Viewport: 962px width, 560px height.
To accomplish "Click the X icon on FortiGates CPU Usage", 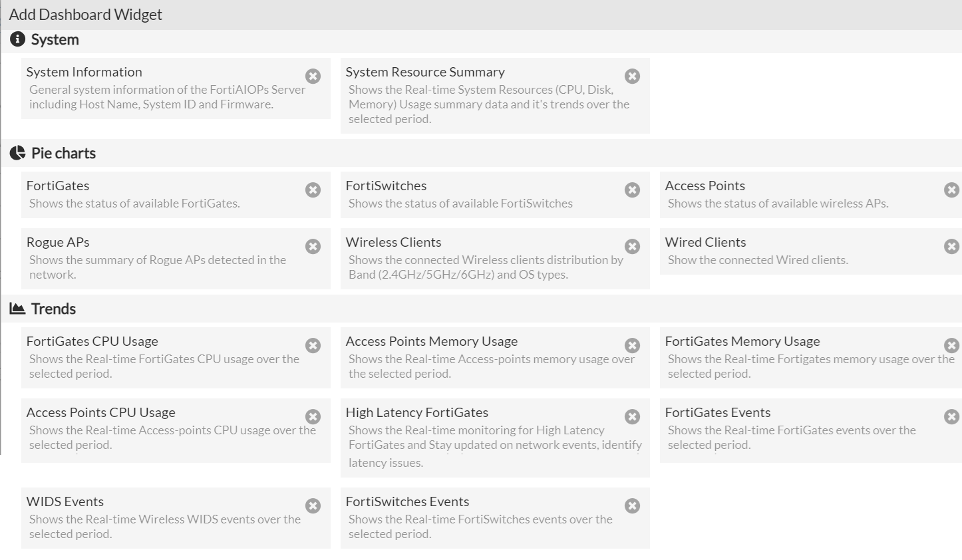I will (x=313, y=346).
